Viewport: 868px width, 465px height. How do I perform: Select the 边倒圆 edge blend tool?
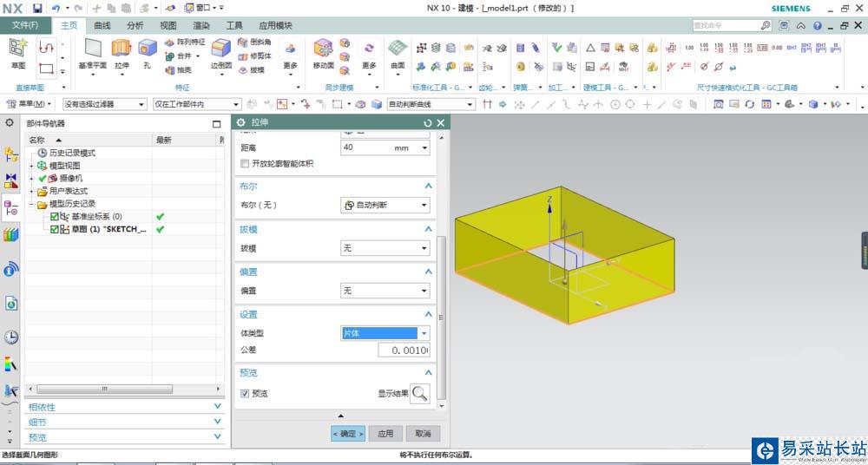coord(220,49)
